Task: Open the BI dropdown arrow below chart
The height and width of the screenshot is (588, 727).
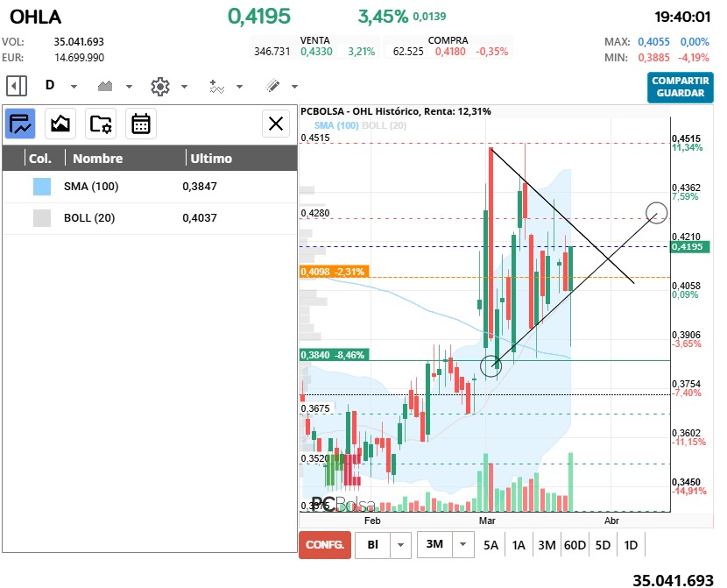Action: click(399, 545)
